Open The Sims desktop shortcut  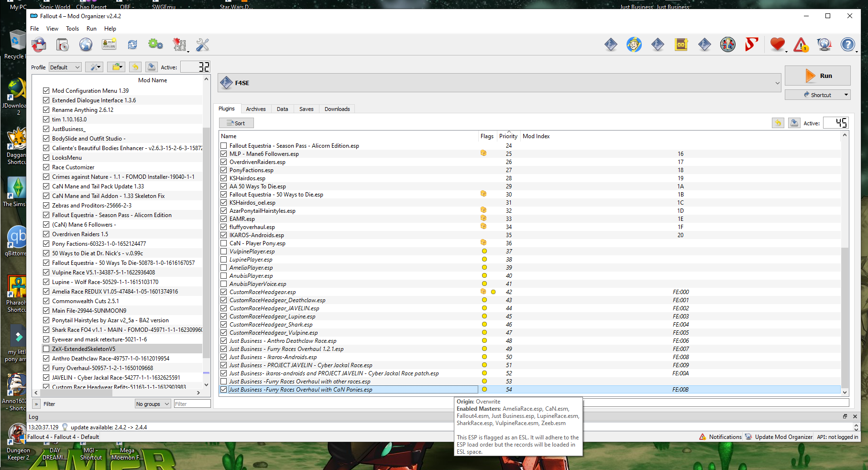pyautogui.click(x=16, y=192)
